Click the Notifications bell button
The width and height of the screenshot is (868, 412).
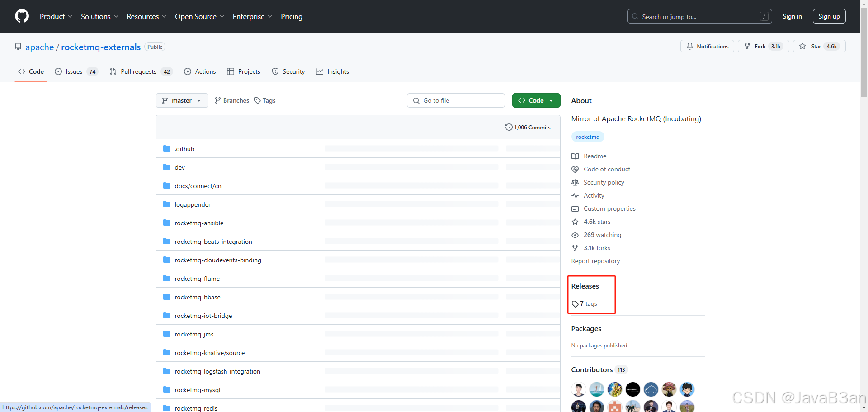[708, 46]
